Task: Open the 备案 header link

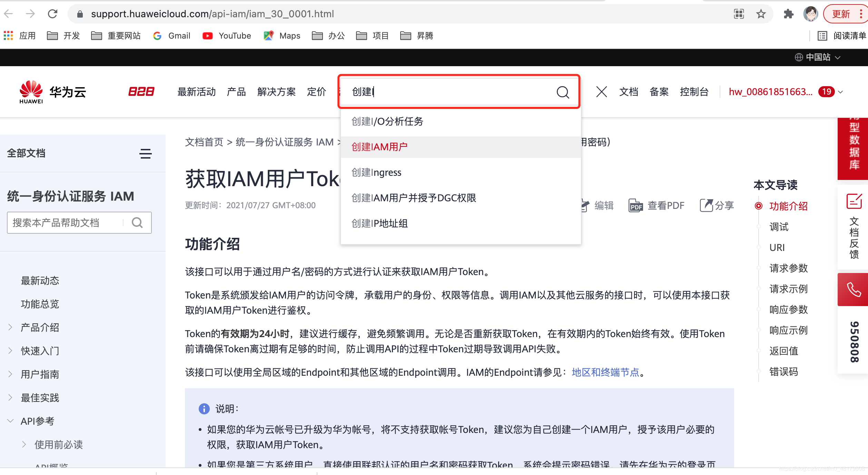Action: click(x=659, y=92)
